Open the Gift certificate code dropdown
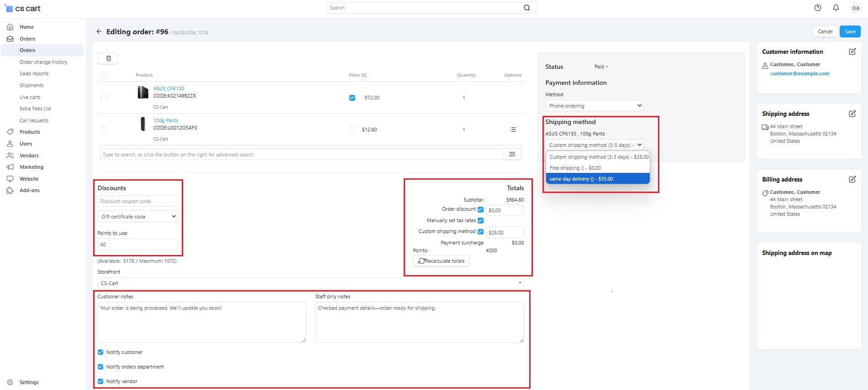868x390 pixels. tap(138, 217)
